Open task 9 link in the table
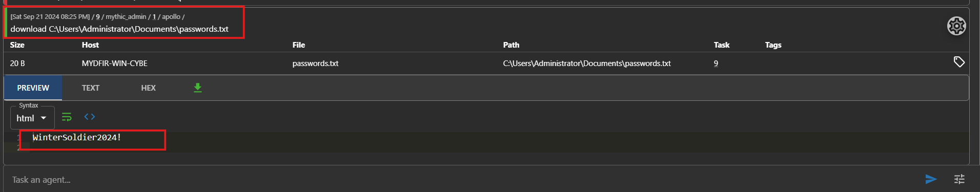The height and width of the screenshot is (192, 980). pyautogui.click(x=716, y=63)
